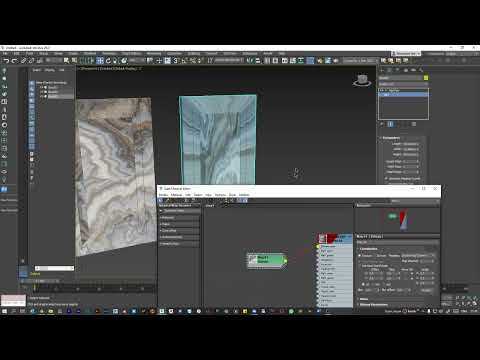Screen dimensions: 480x360
Task: Collapse the Parameters rollout in Modify panel
Action: 391,138
